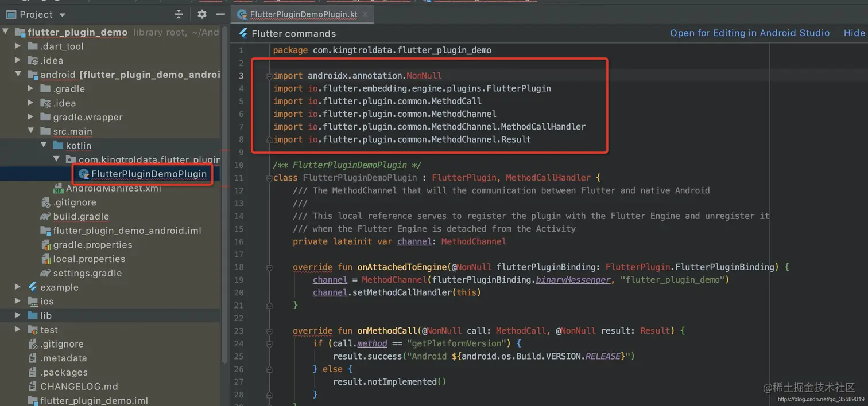
Task: Select flutter_plugin_demo.iml file
Action: pos(94,401)
